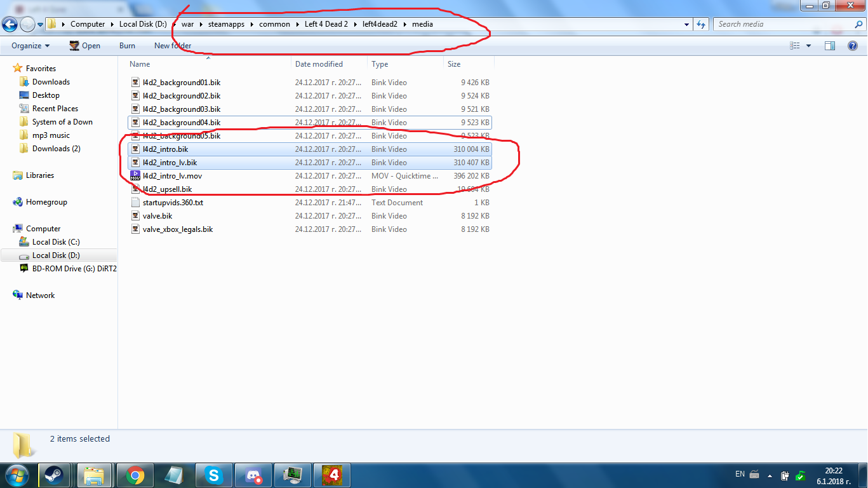Toggle the preview pane button
The height and width of the screenshot is (488, 868).
point(830,46)
